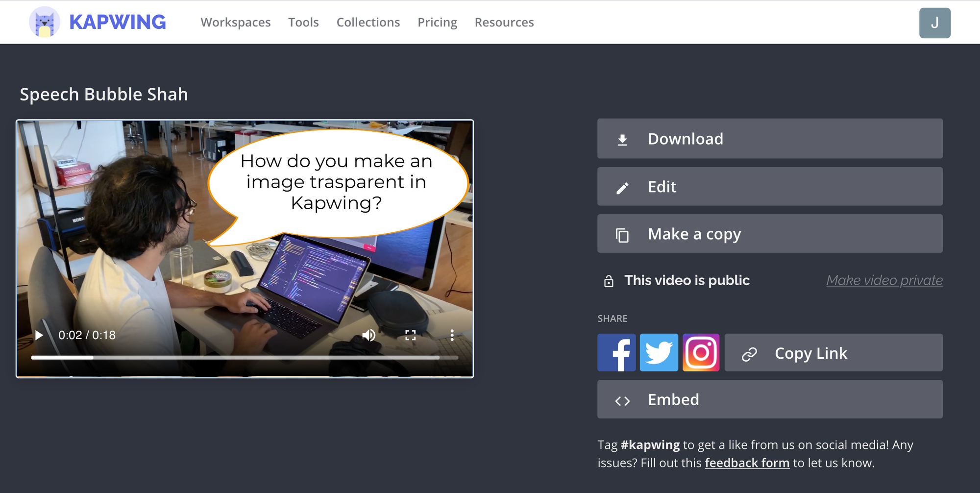Open the video player overflow menu

(x=451, y=335)
